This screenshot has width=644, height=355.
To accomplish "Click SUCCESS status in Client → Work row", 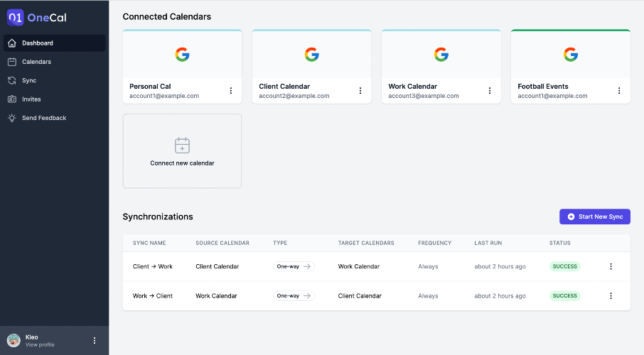I will coord(564,266).
